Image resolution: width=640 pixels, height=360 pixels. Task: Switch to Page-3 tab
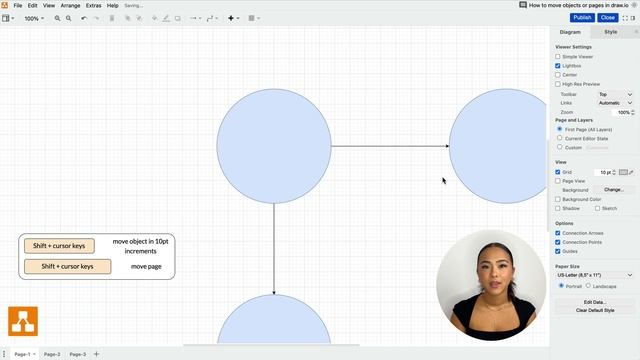(78, 354)
